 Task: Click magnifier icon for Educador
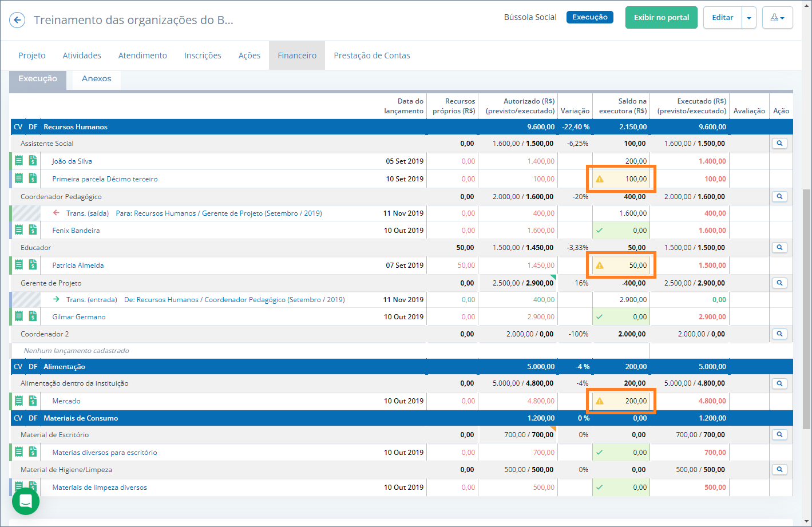tap(779, 248)
